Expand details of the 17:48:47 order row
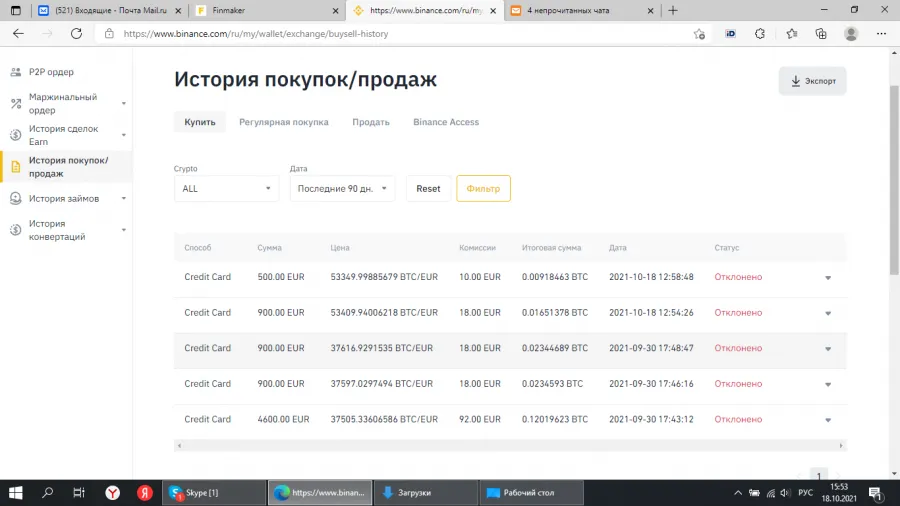Screen dimensions: 900x506 point(828,349)
